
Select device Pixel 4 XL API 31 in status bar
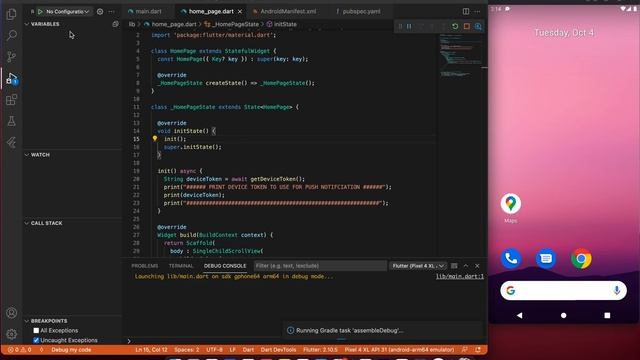click(x=399, y=350)
